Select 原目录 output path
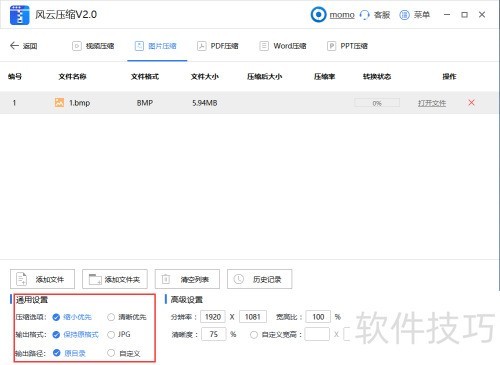The image size is (500, 365). pos(69,353)
